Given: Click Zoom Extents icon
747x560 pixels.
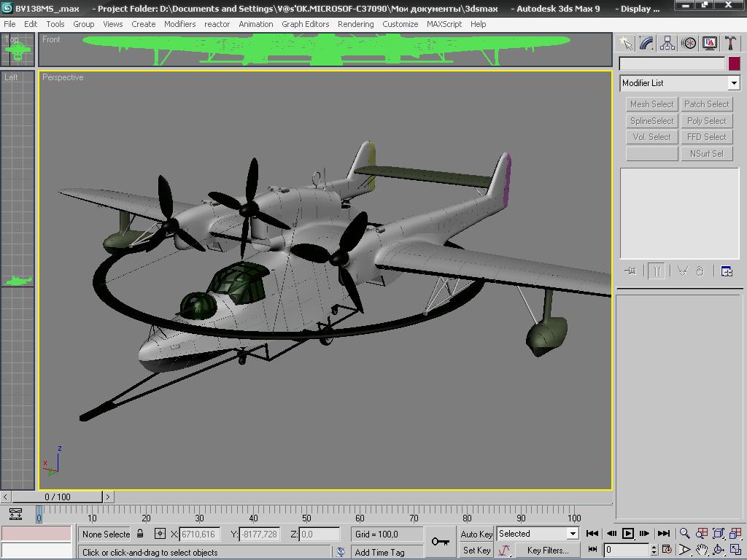Looking at the screenshot, I should (719, 533).
